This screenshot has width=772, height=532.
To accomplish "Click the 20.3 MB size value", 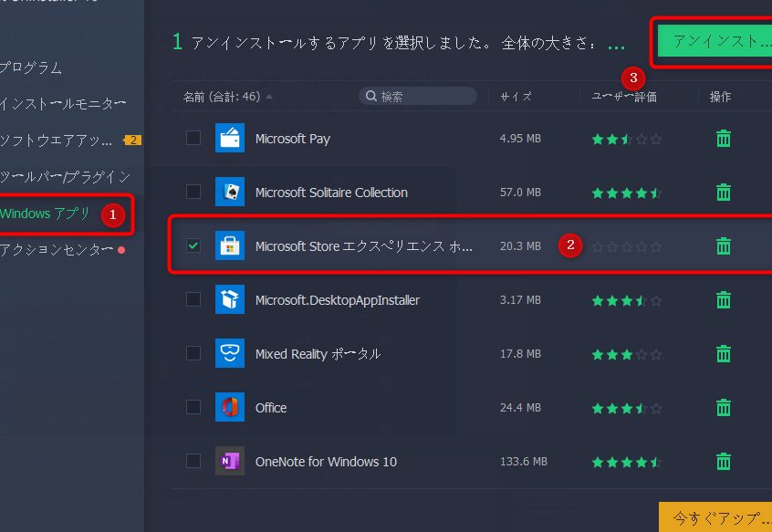I will click(x=520, y=245).
